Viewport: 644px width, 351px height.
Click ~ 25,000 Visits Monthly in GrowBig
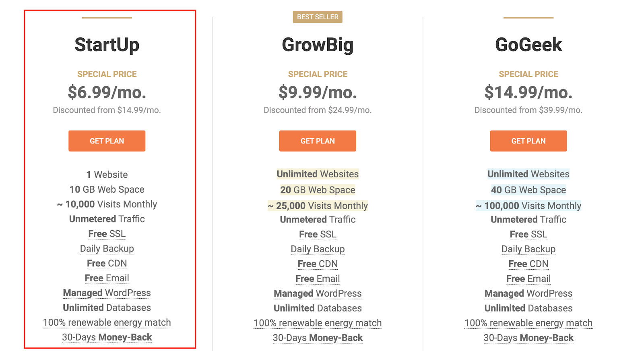click(318, 206)
